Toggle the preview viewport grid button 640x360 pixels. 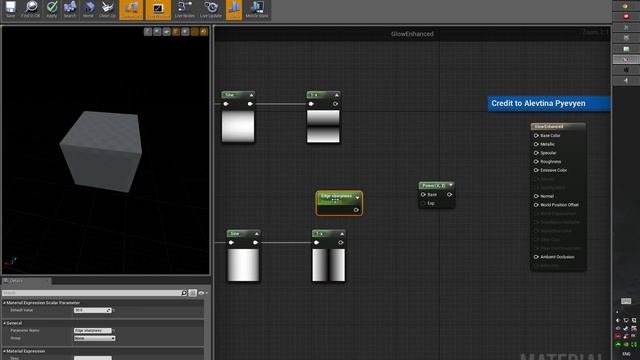click(x=195, y=32)
